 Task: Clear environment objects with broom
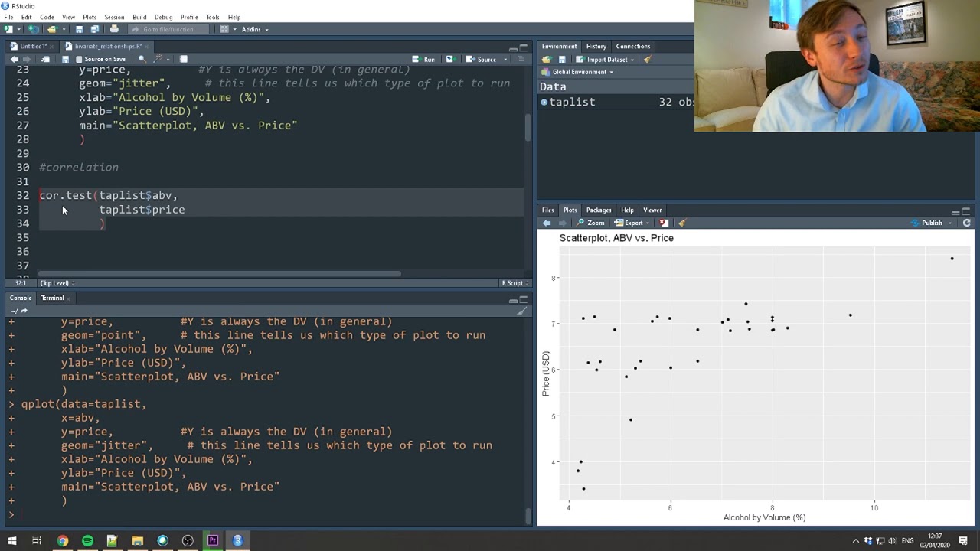pos(647,59)
